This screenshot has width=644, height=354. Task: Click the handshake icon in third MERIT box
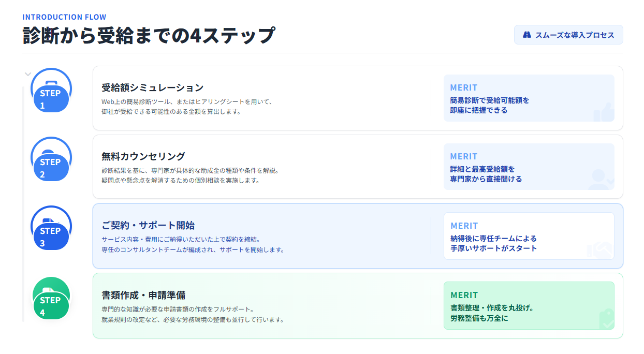click(x=600, y=250)
